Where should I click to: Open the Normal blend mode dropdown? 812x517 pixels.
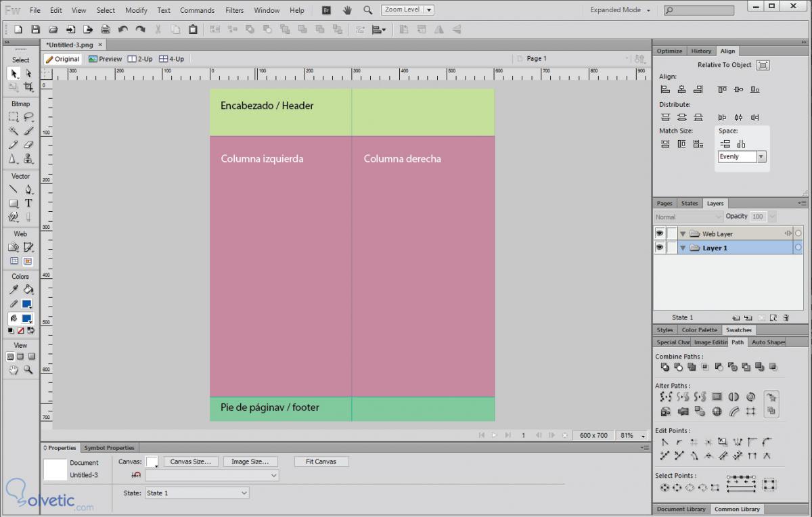pos(689,217)
